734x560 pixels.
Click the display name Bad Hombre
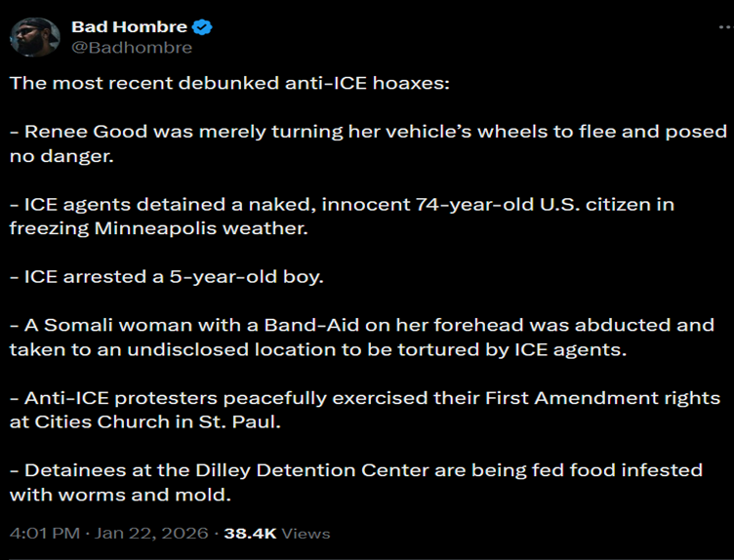pyautogui.click(x=129, y=27)
